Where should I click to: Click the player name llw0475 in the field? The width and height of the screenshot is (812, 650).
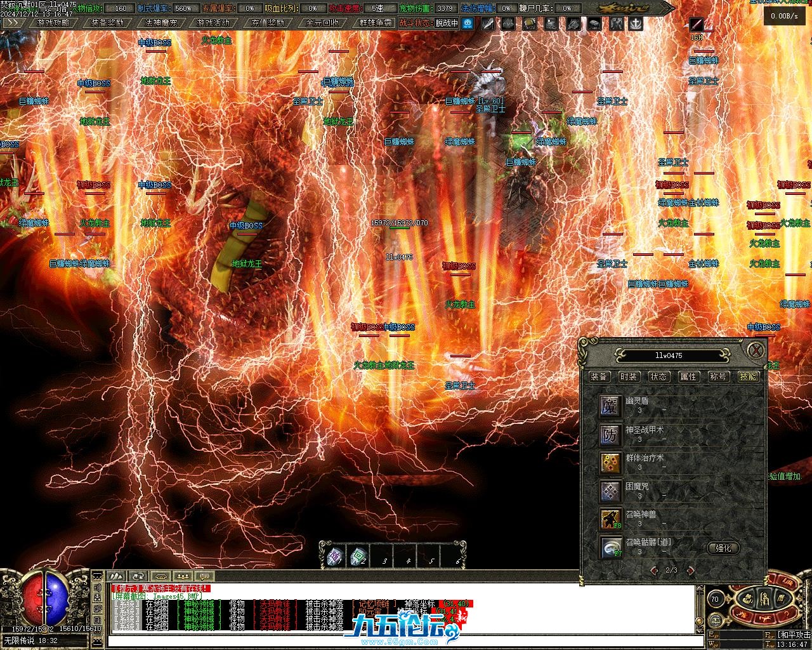[x=399, y=257]
